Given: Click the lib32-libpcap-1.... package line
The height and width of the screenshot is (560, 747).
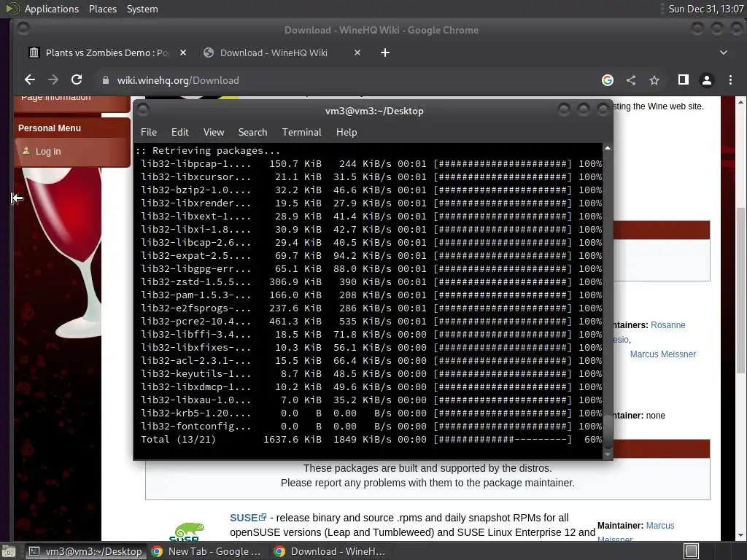Looking at the screenshot, I should click(371, 164).
